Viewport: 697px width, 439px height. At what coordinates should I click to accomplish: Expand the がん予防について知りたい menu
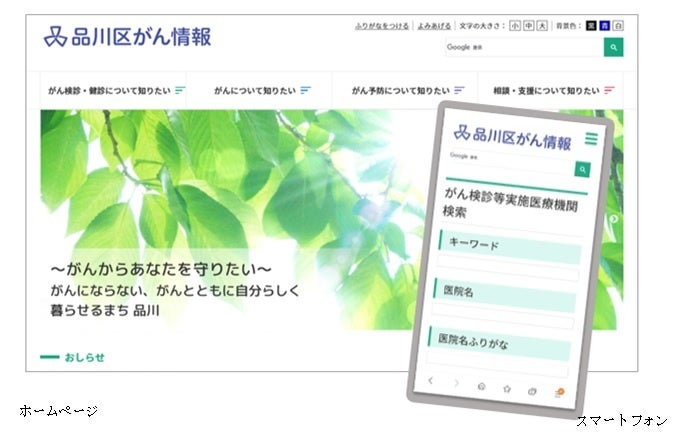pyautogui.click(x=408, y=90)
